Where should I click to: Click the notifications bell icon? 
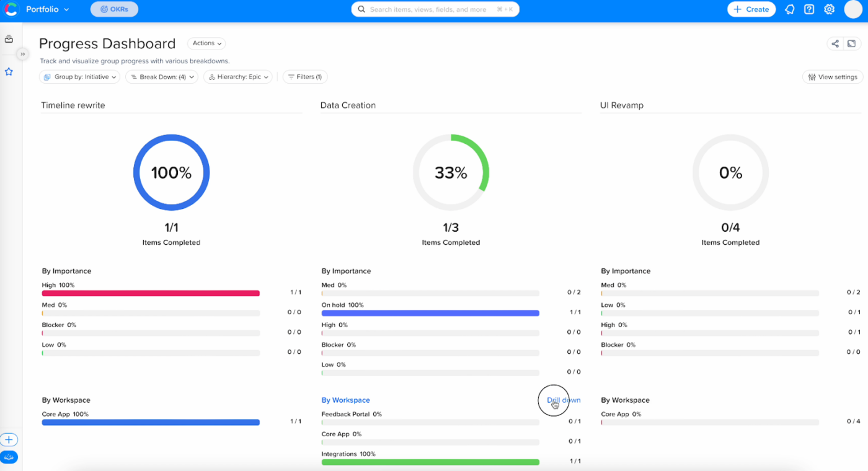(789, 9)
